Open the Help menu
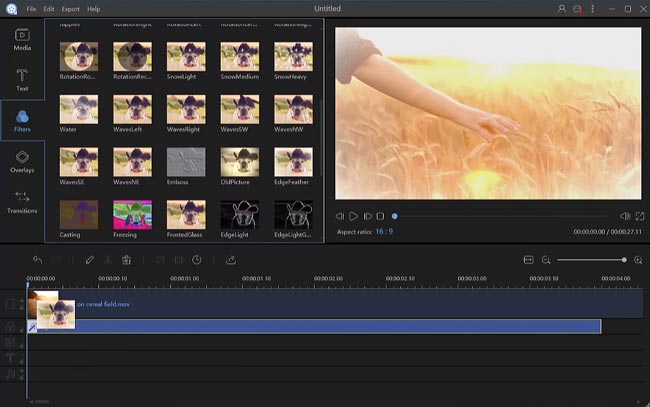Screen dimensions: 650x407 click(94, 9)
